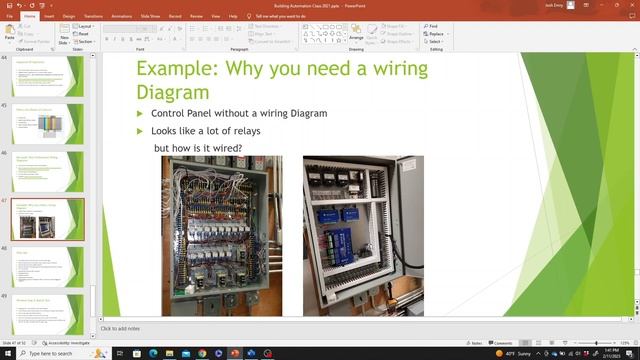This screenshot has width=640, height=360.
Task: Click to add notes below the slide
Action: 120,329
